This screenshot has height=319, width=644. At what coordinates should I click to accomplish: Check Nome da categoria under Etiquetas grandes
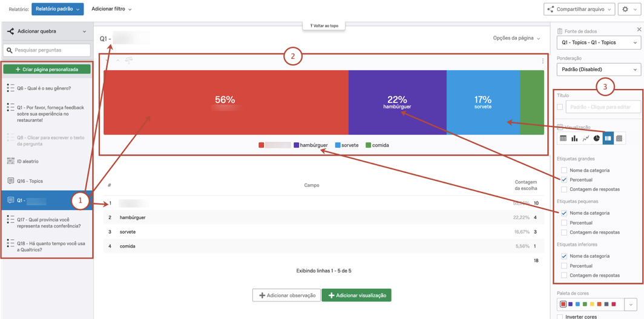point(564,170)
